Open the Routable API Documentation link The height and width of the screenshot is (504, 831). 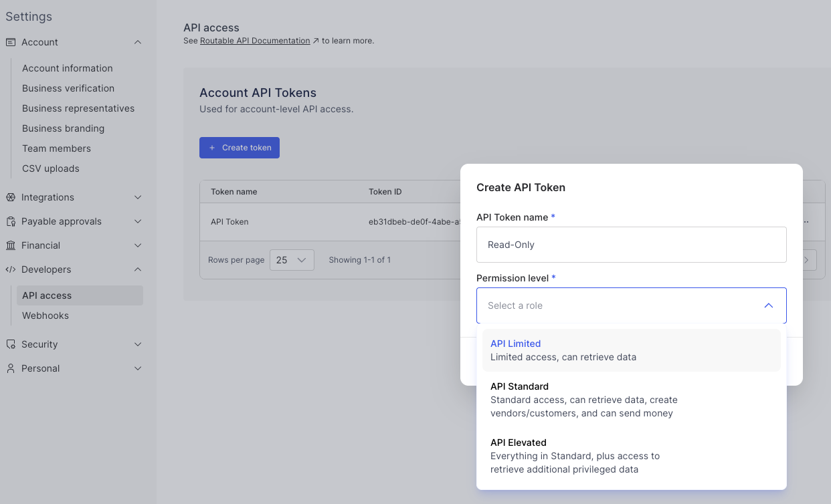point(255,41)
